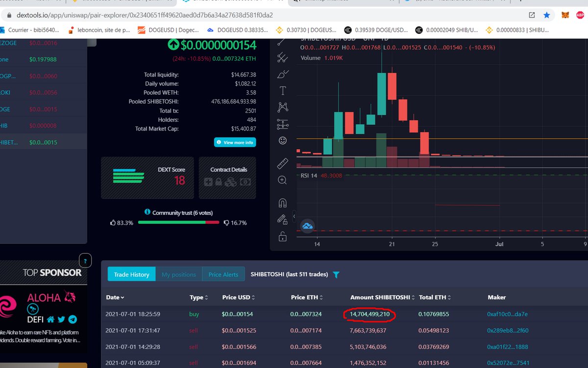Sort trades by Type column
The image size is (588, 368).
[x=199, y=297]
